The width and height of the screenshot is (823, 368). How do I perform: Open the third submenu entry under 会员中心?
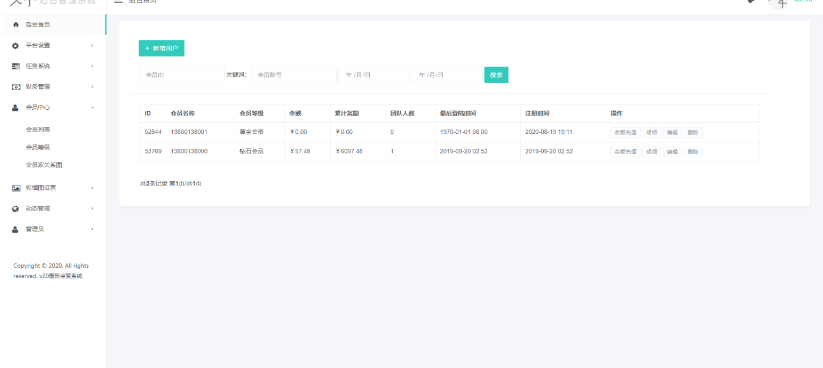click(44, 165)
